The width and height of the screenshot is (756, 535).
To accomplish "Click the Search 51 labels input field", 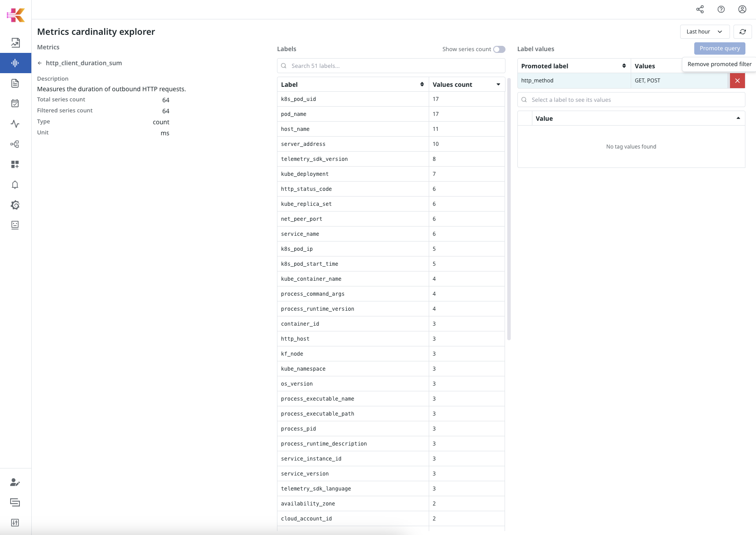I will click(391, 66).
